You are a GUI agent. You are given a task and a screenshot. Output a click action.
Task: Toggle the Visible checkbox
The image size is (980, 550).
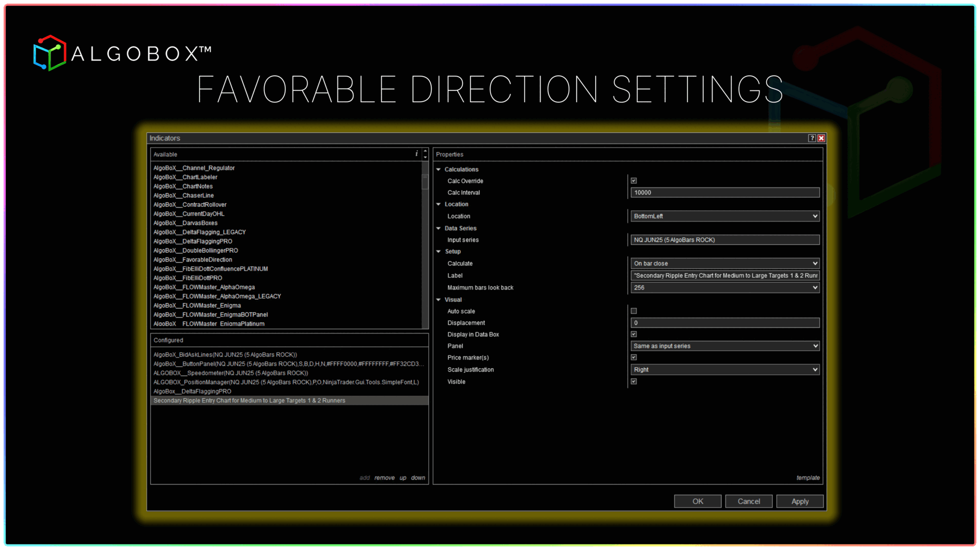click(634, 381)
